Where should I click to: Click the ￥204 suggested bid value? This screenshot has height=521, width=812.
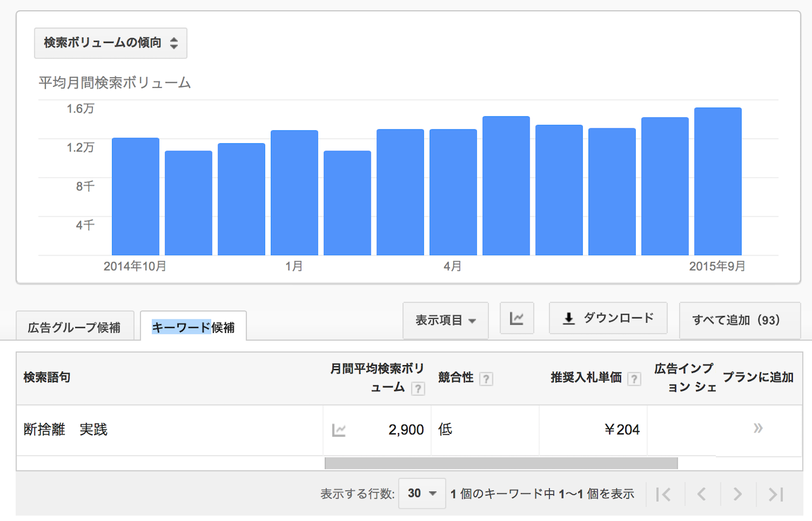pyautogui.click(x=622, y=430)
